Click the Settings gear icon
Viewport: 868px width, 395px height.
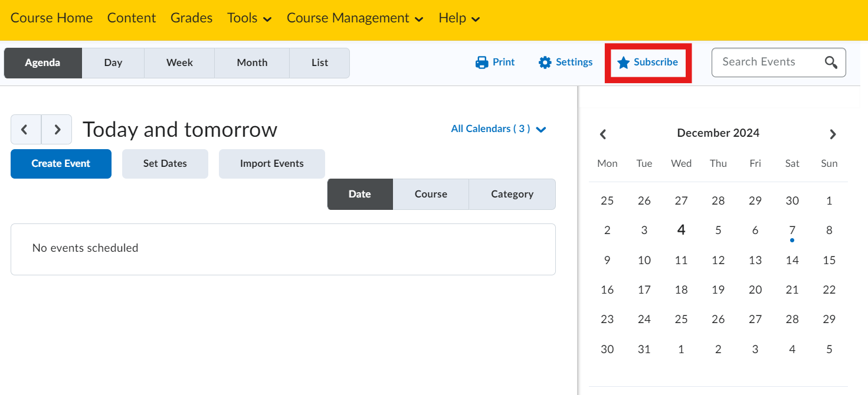(545, 62)
